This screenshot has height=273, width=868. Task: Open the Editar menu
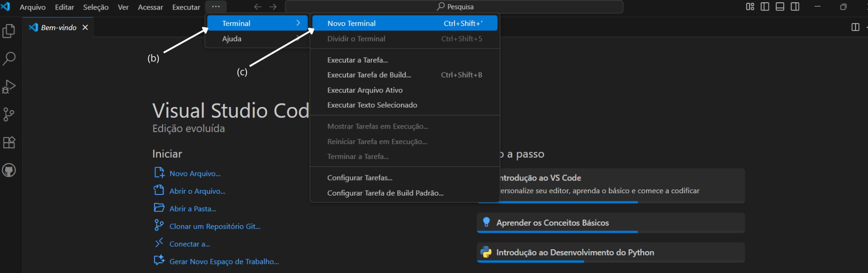coord(65,7)
